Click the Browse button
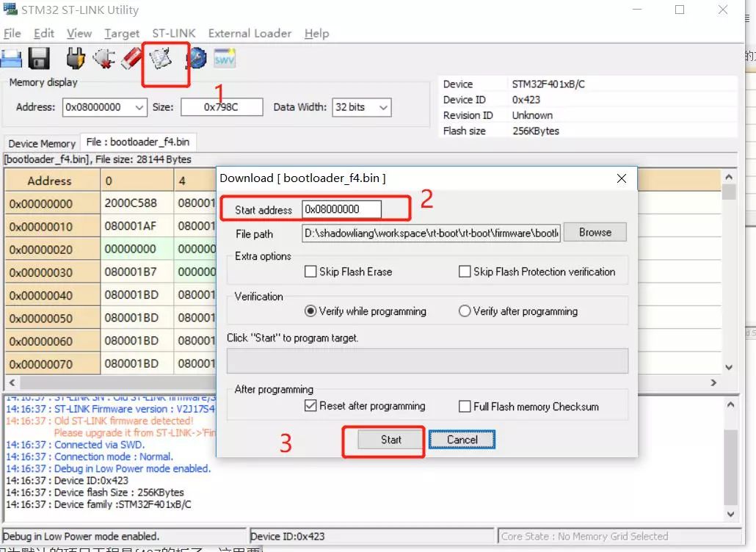756x552 pixels. point(595,233)
